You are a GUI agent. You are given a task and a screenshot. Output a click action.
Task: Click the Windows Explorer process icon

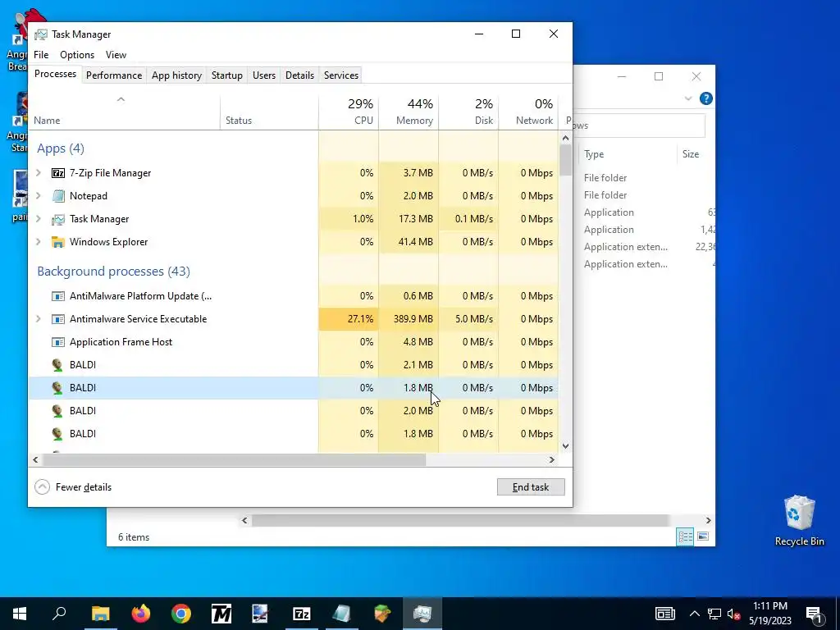[x=58, y=242]
